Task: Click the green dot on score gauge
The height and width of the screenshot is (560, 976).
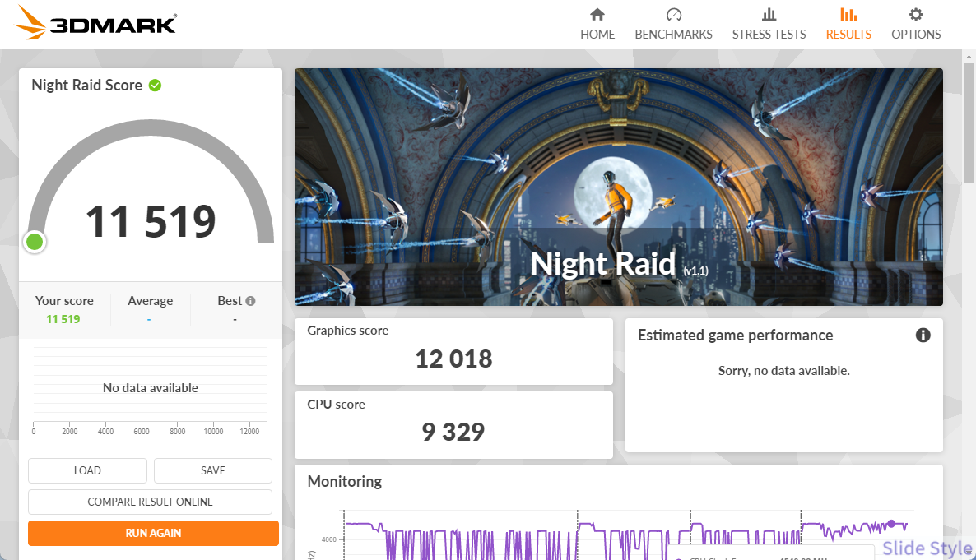Action: 35,242
